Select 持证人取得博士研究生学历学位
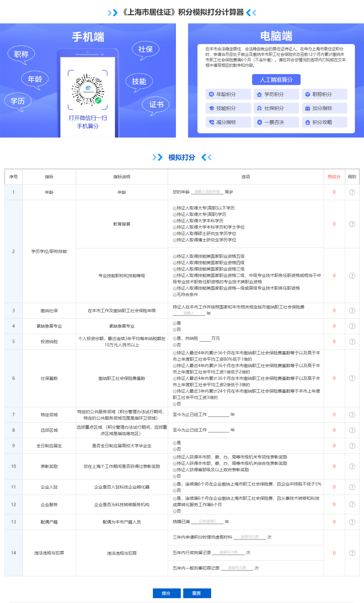The image size is (364, 603). pyautogui.click(x=175, y=240)
